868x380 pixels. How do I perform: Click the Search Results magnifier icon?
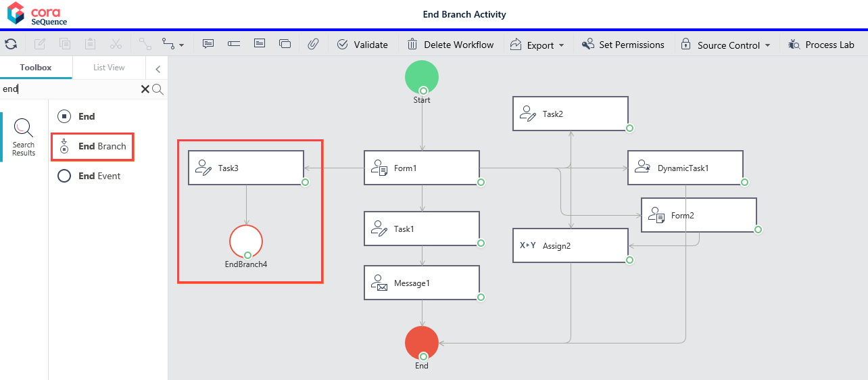point(24,128)
